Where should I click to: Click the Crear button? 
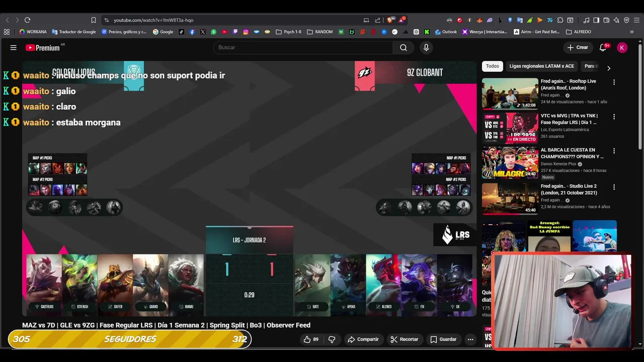pyautogui.click(x=578, y=47)
